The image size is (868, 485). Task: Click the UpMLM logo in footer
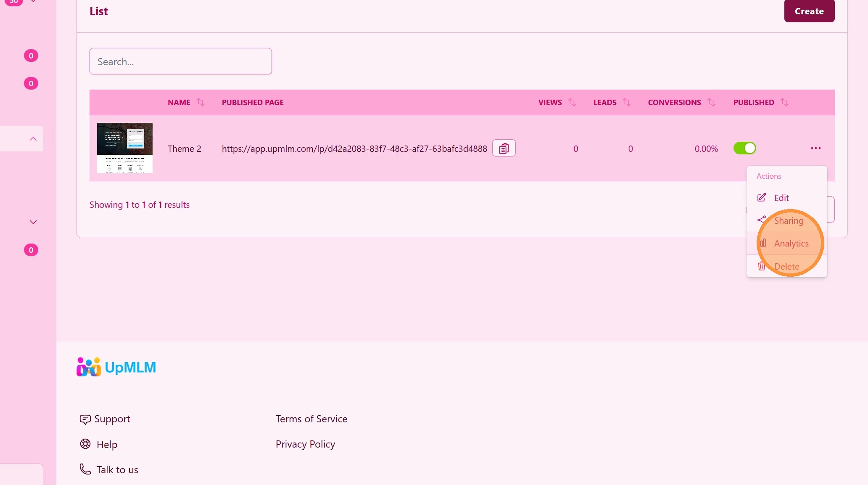[116, 367]
